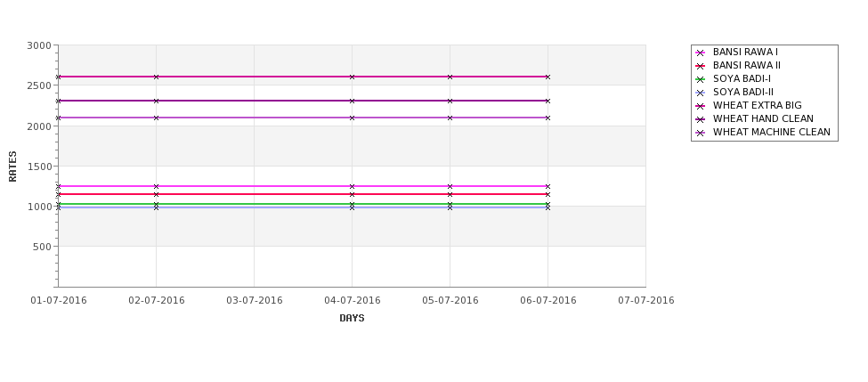
Task: Click the 1500 value axis label
Action: coord(39,167)
